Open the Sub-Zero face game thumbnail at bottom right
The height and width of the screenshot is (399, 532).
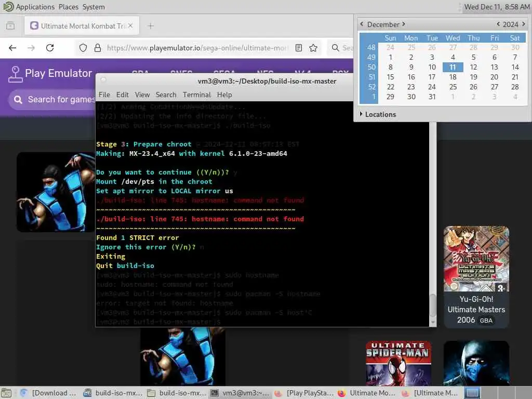coord(476,363)
